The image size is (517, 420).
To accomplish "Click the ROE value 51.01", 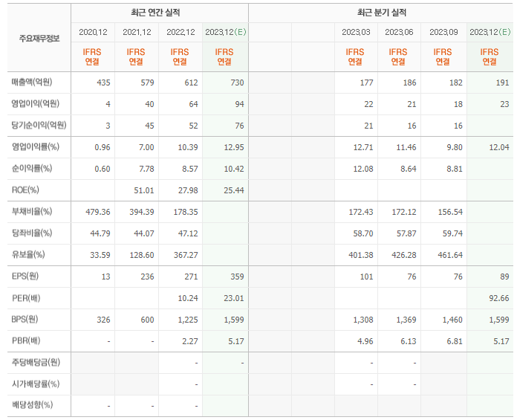I will pyautogui.click(x=144, y=190).
